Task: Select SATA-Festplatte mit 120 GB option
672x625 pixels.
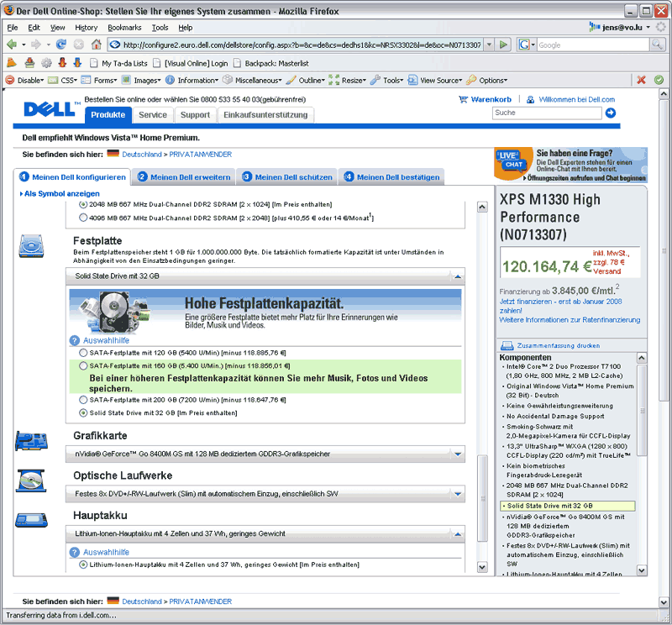Action: pyautogui.click(x=82, y=353)
